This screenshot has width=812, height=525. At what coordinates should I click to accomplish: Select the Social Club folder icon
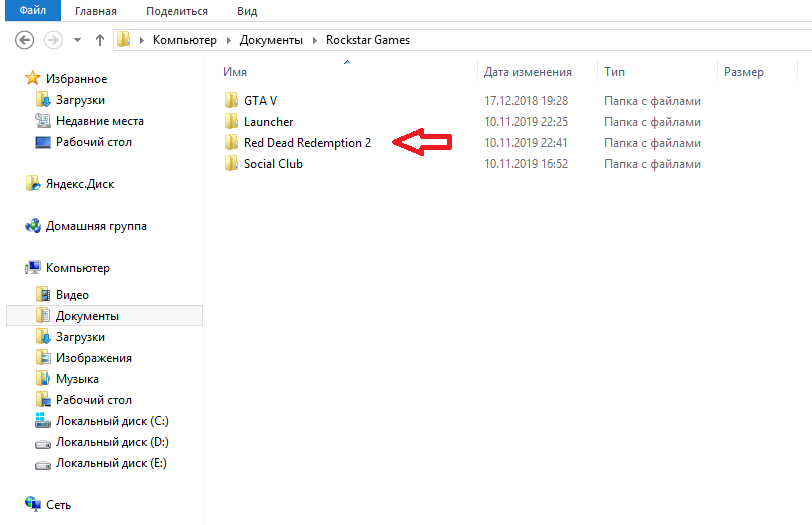coord(231,164)
